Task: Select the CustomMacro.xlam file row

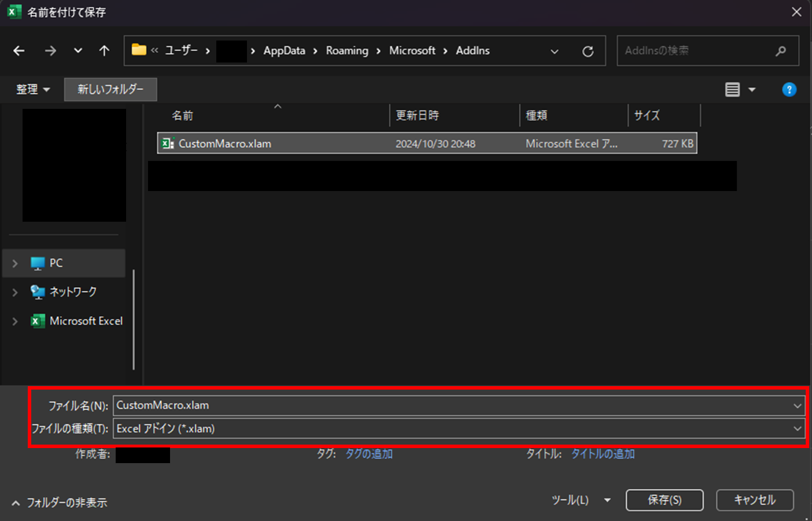Action: click(x=427, y=143)
